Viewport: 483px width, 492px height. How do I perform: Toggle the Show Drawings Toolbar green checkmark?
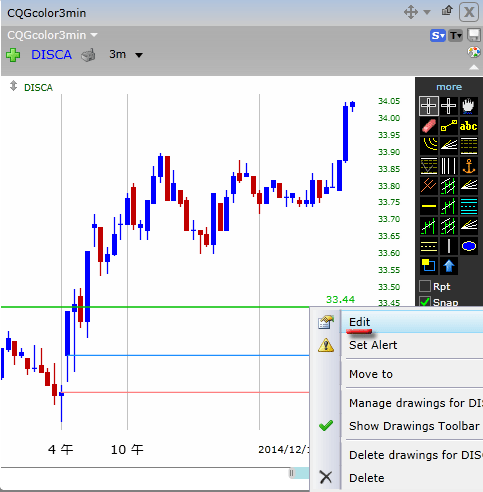pos(326,426)
